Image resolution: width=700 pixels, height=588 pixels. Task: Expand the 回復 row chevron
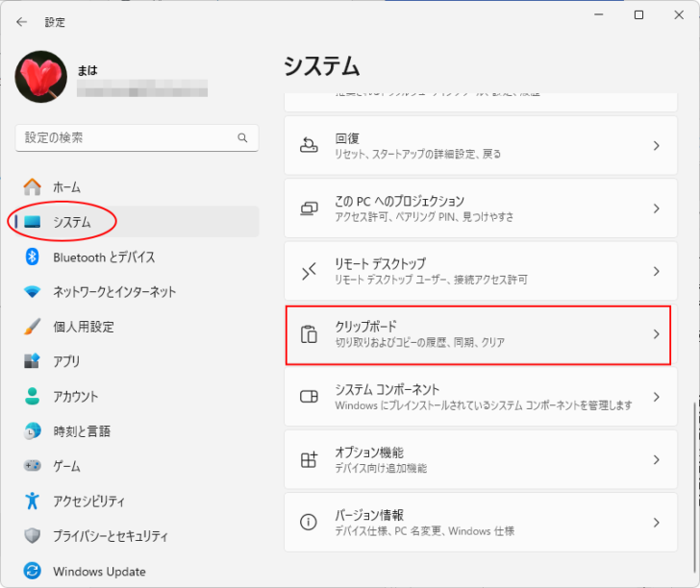656,145
